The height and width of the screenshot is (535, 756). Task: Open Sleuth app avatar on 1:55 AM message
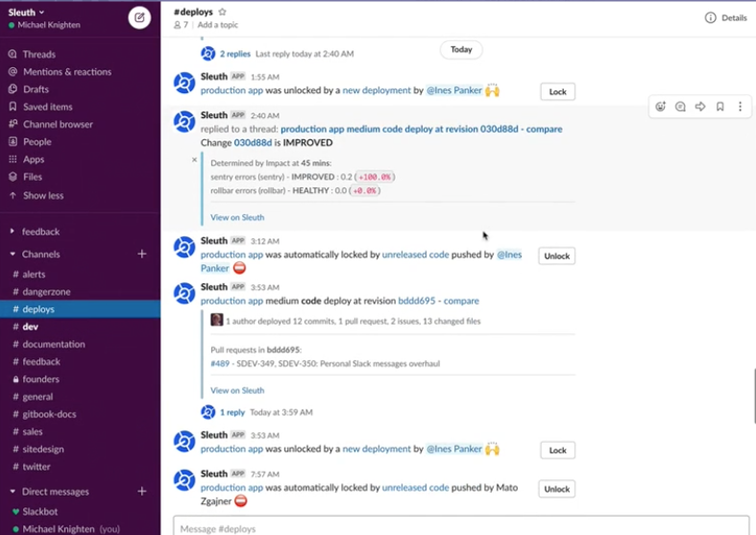click(x=184, y=83)
